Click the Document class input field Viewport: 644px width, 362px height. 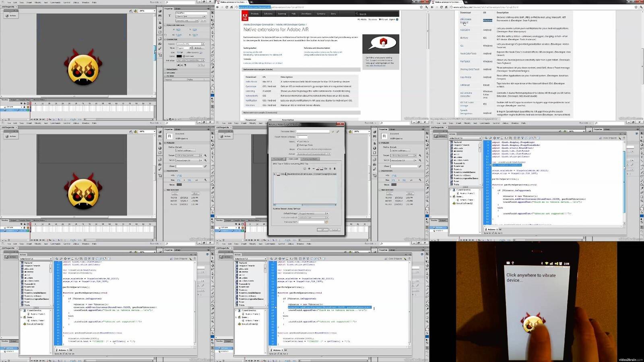pyautogui.click(x=313, y=131)
